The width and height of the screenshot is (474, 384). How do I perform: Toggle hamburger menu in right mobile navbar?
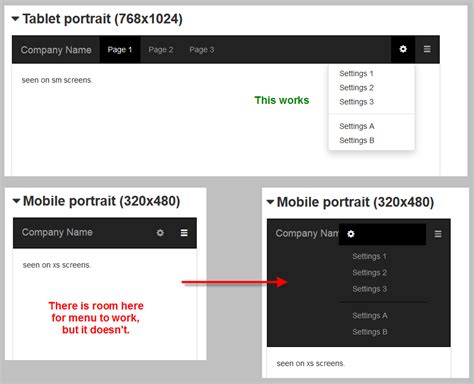tap(438, 234)
